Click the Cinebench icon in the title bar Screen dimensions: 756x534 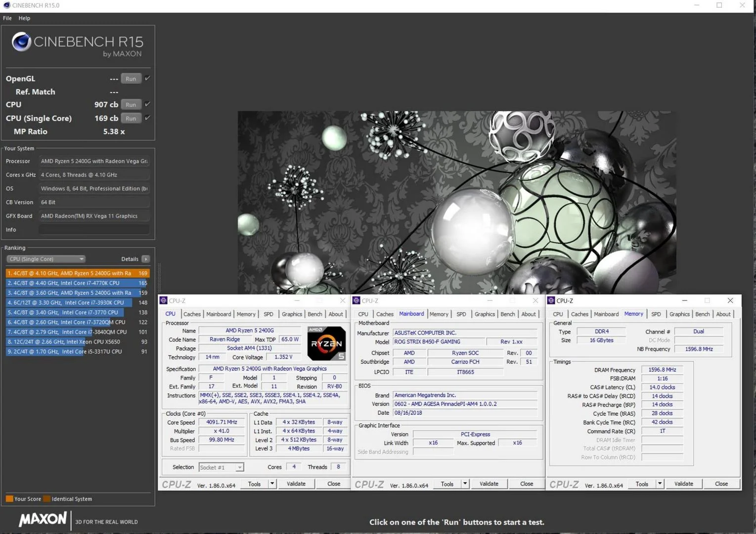[x=6, y=5]
